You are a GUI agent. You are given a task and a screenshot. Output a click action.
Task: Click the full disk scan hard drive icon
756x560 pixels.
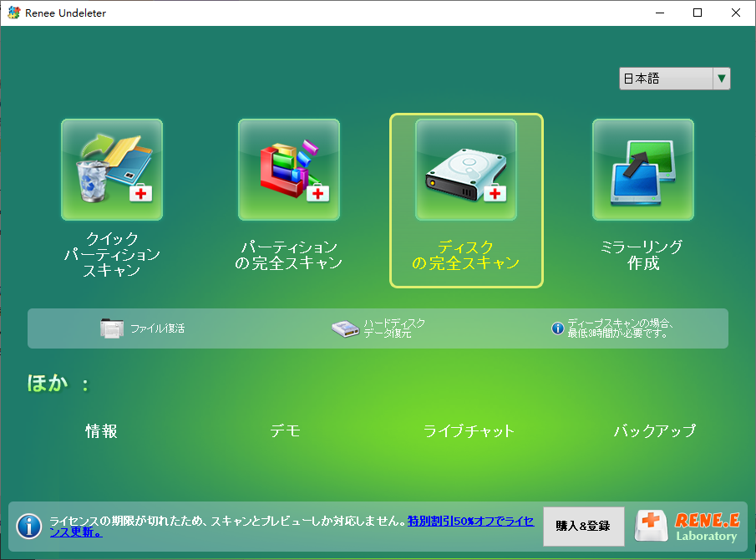click(466, 170)
